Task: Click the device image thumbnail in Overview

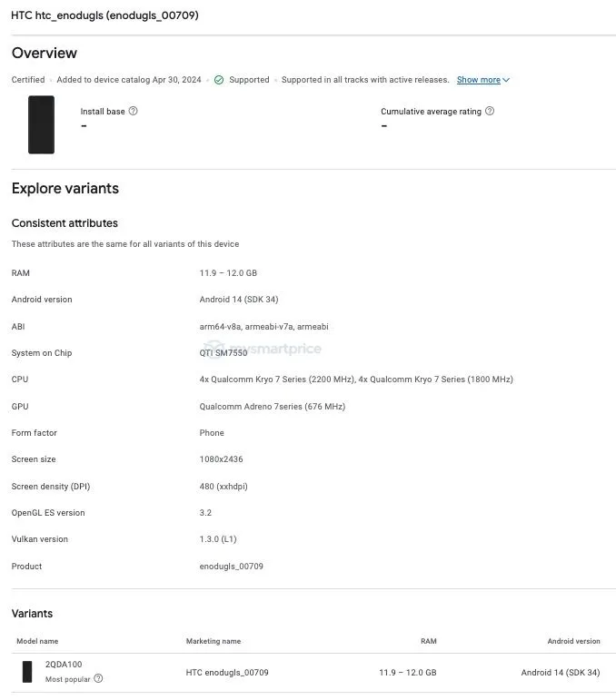Action: 41,124
